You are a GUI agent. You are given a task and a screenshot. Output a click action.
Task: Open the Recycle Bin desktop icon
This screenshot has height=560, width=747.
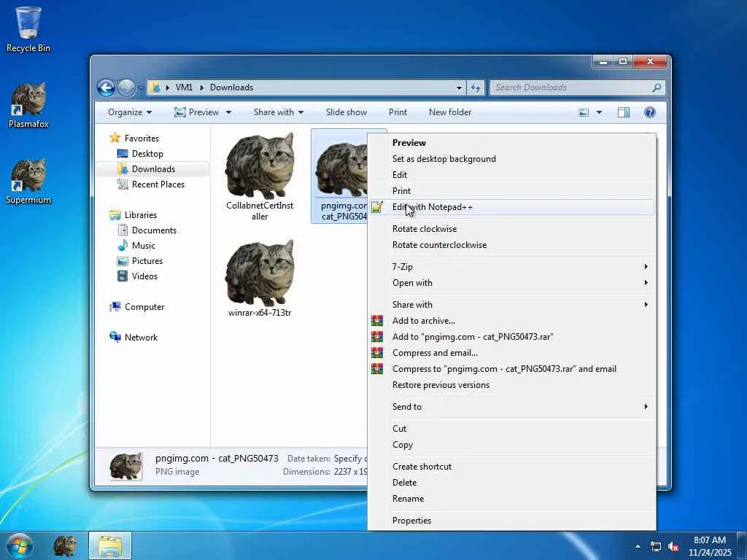[x=28, y=29]
